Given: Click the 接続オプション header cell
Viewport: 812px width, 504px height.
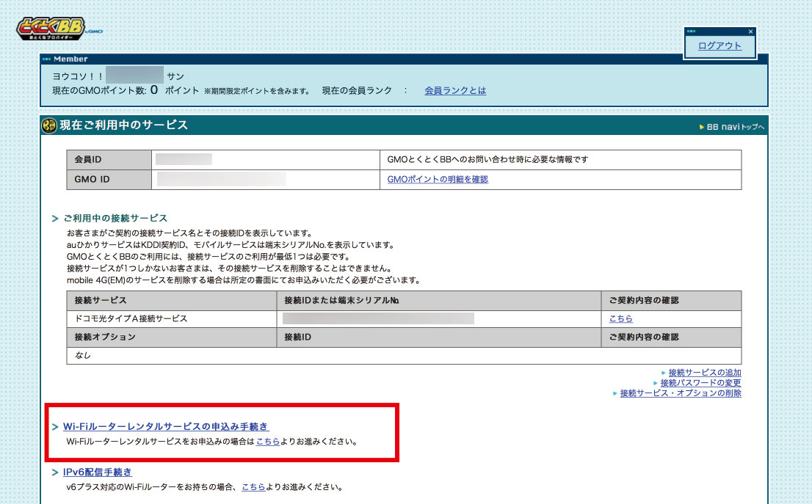Looking at the screenshot, I should (x=171, y=337).
